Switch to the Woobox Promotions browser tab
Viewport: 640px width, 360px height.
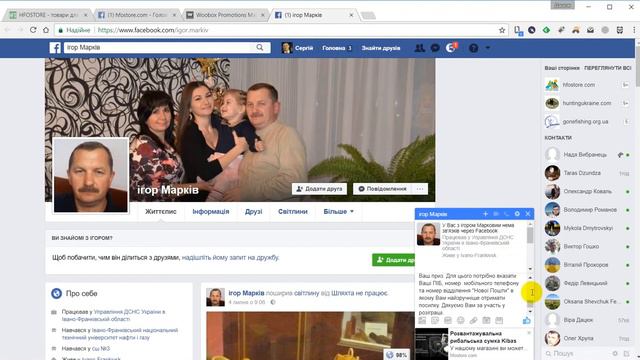[226, 15]
